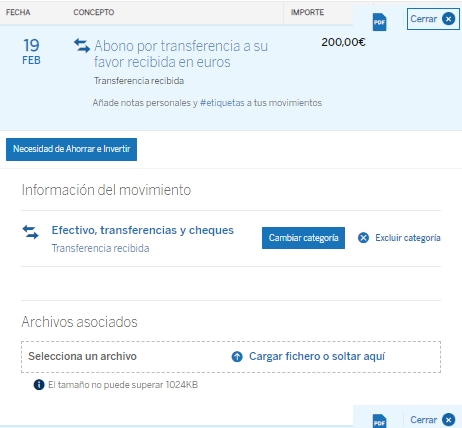Click the transfer arrows icon beside Efectivo
Screen dimensions: 462x428
30,232
